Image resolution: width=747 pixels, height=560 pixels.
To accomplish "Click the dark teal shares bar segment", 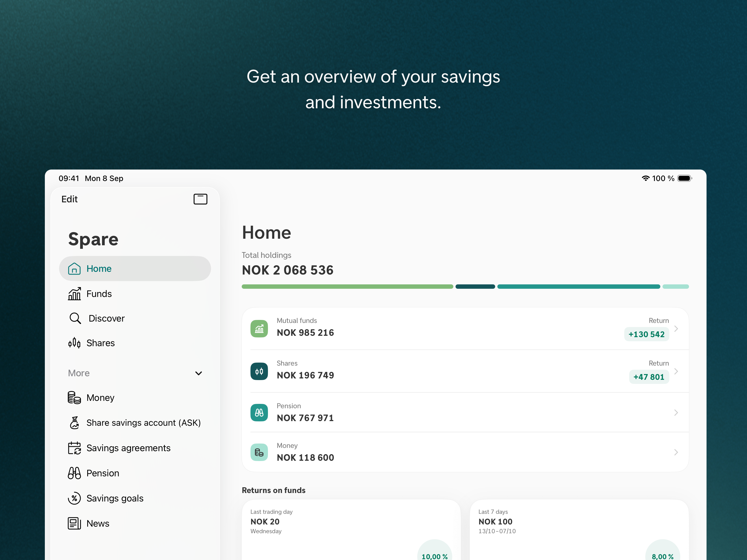I will [475, 286].
